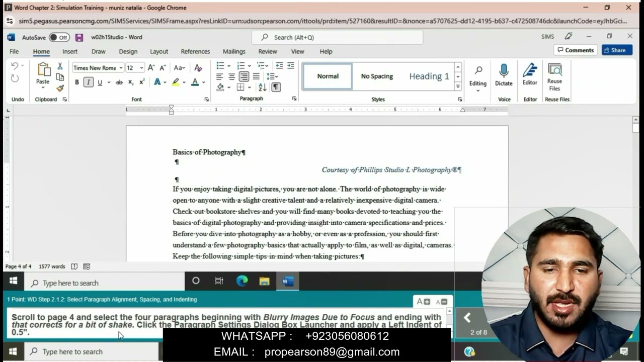Click the Cut scissors icon
This screenshot has height=362, width=644.
tap(60, 66)
